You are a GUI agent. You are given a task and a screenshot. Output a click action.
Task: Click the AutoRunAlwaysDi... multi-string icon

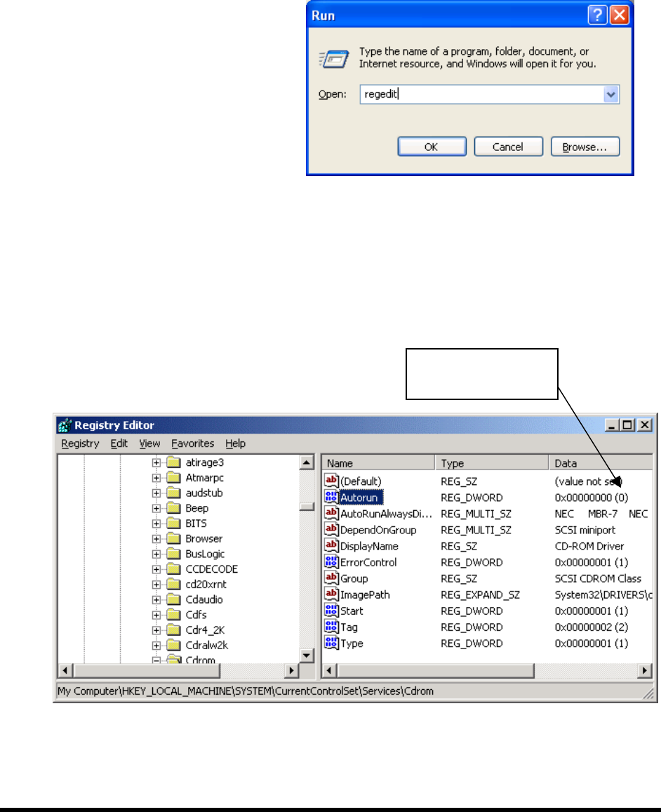tap(331, 513)
